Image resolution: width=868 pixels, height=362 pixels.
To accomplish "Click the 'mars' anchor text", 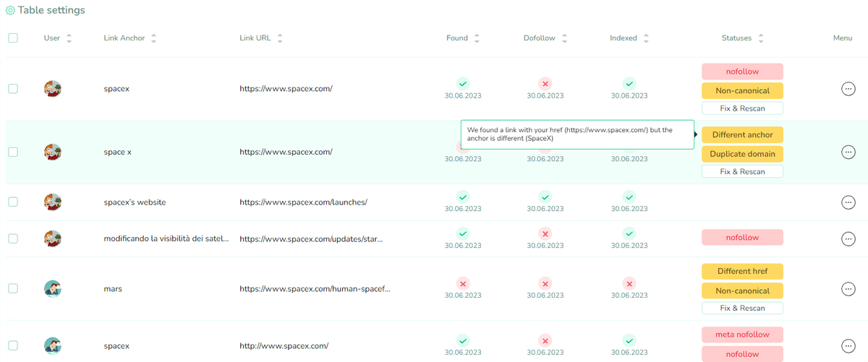I will click(x=113, y=289).
